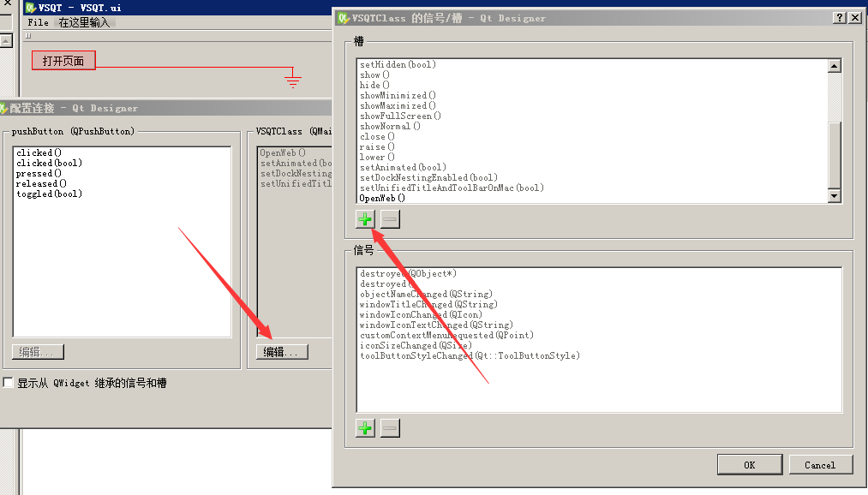Image resolution: width=868 pixels, height=495 pixels.
Task: Select released() signal
Action: pos(41,183)
